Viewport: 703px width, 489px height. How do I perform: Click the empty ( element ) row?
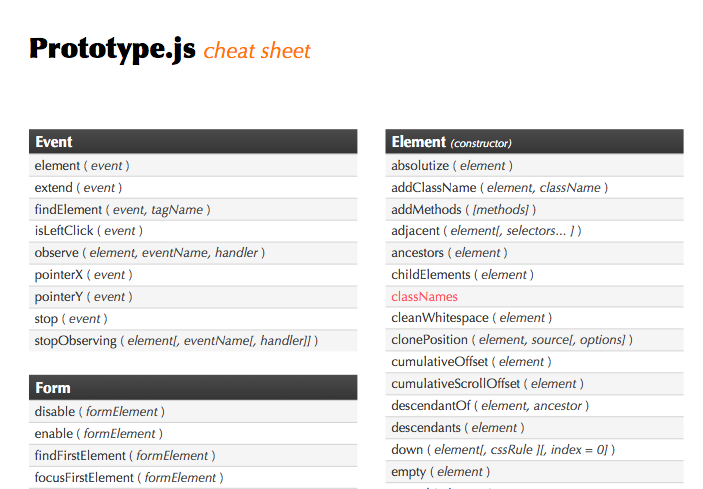point(534,472)
